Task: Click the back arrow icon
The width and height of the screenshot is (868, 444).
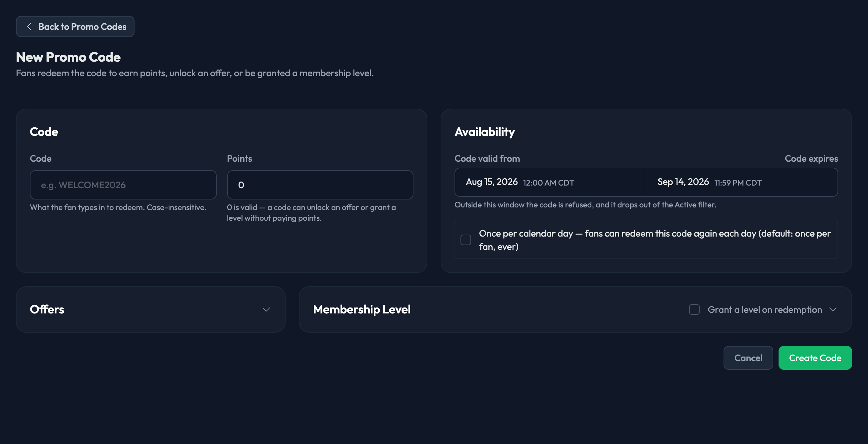Action: pyautogui.click(x=29, y=27)
